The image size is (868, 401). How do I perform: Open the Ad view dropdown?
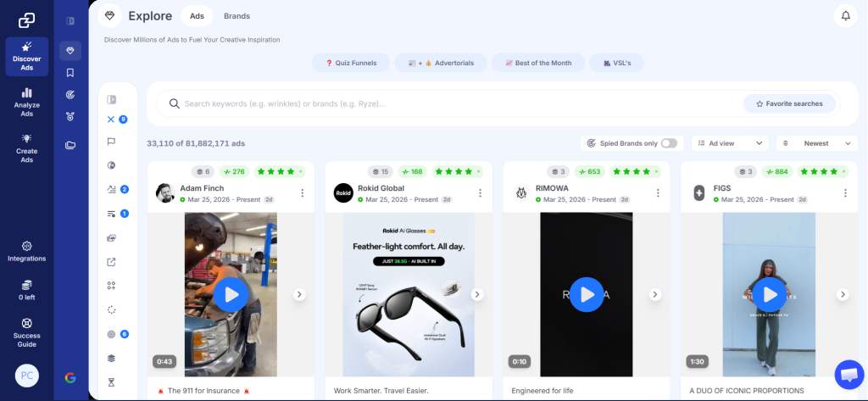(x=730, y=143)
